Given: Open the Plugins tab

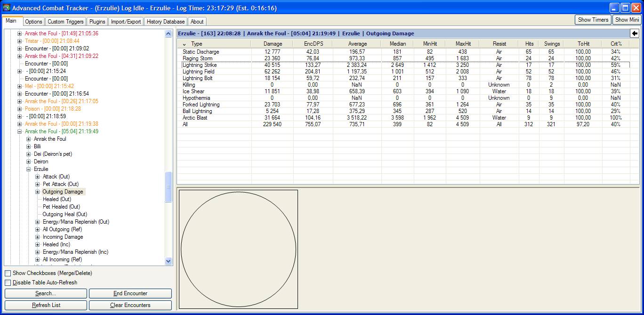Looking at the screenshot, I should coord(97,22).
